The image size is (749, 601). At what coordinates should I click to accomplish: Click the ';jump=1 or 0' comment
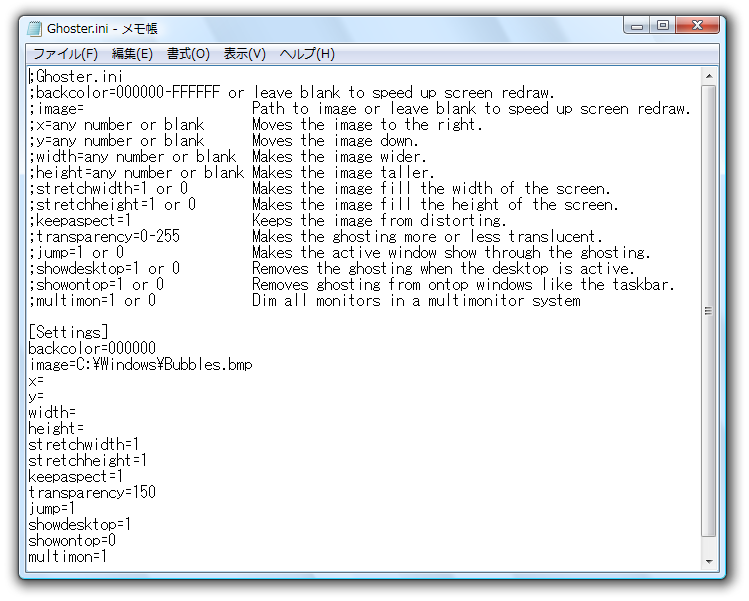[76, 252]
